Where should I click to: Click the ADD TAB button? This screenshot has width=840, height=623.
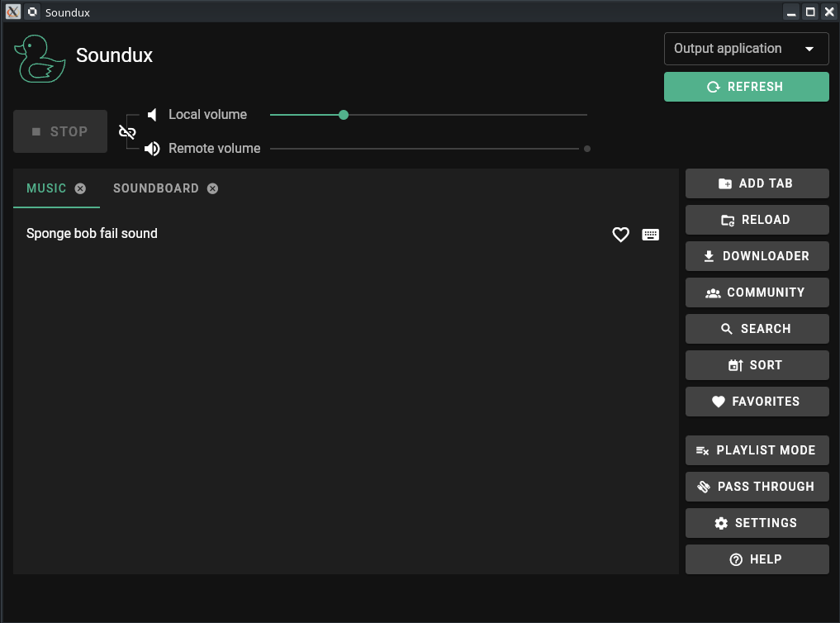click(x=757, y=183)
